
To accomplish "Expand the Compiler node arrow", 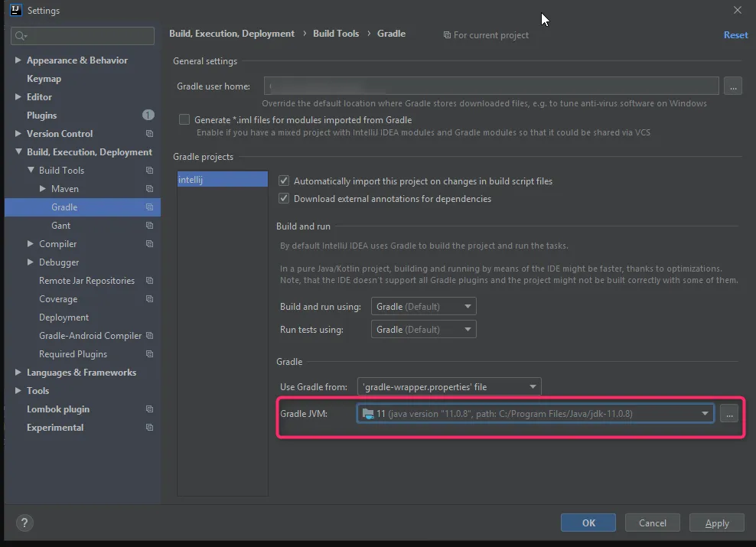I will pos(31,243).
